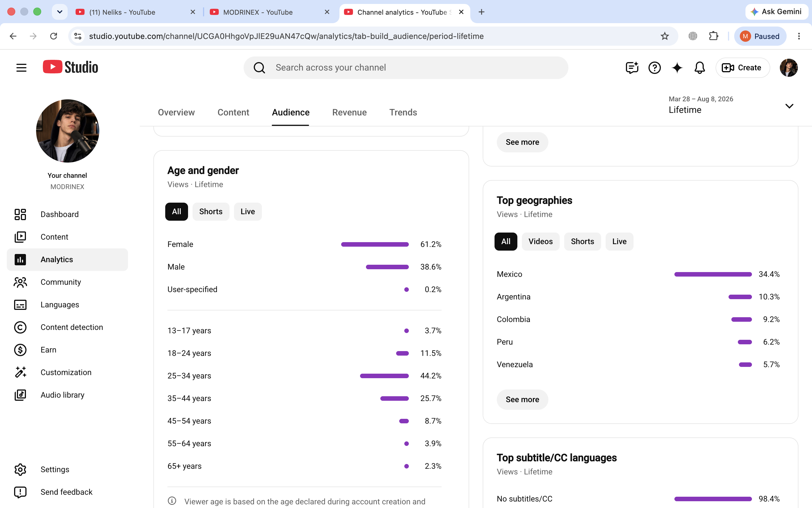Open Audio library in the sidebar
The image size is (812, 508).
coord(67,395)
